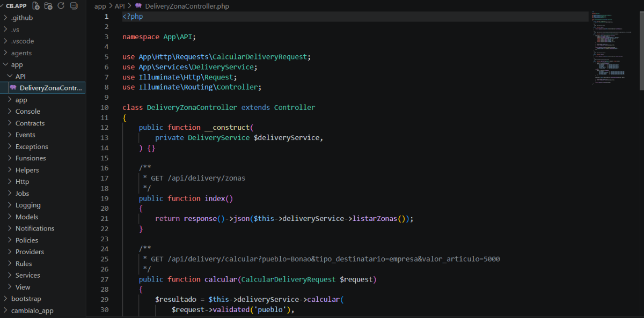Viewport: 644px width, 318px height.
Task: Click the 'app' breadcrumb segment
Action: (x=100, y=6)
